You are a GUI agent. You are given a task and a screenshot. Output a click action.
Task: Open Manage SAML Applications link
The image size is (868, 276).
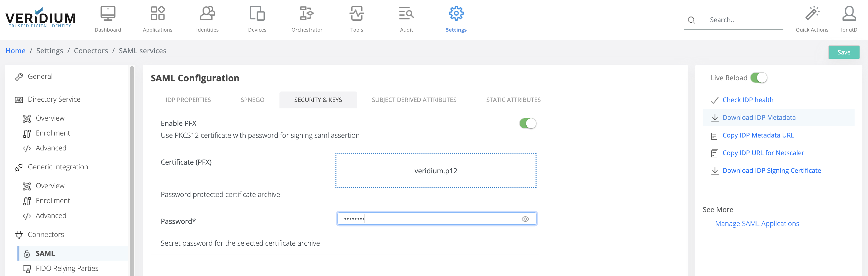click(757, 223)
